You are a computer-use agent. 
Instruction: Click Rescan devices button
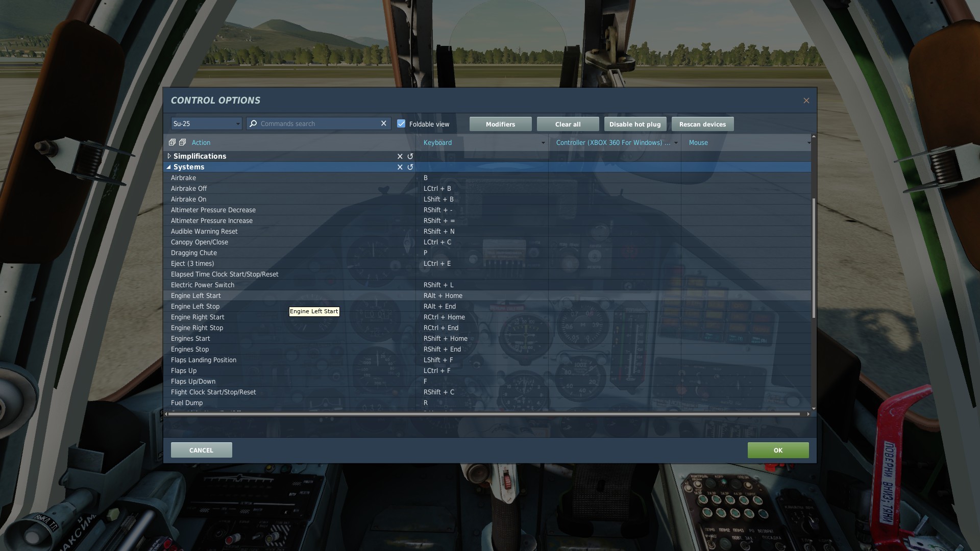pos(702,124)
